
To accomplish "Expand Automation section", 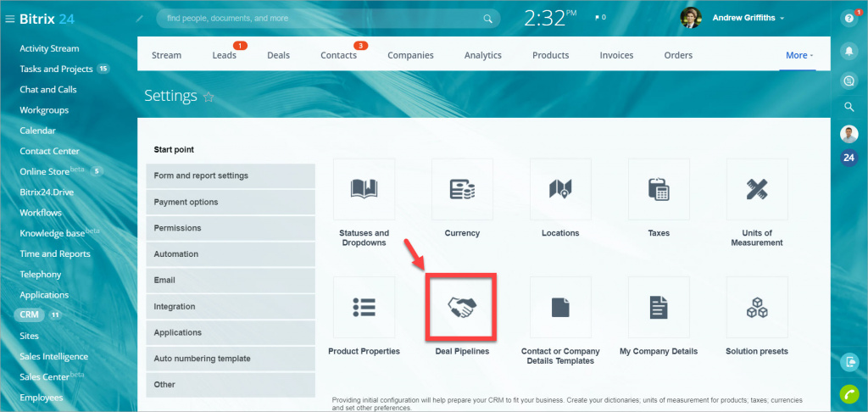I will [x=231, y=254].
